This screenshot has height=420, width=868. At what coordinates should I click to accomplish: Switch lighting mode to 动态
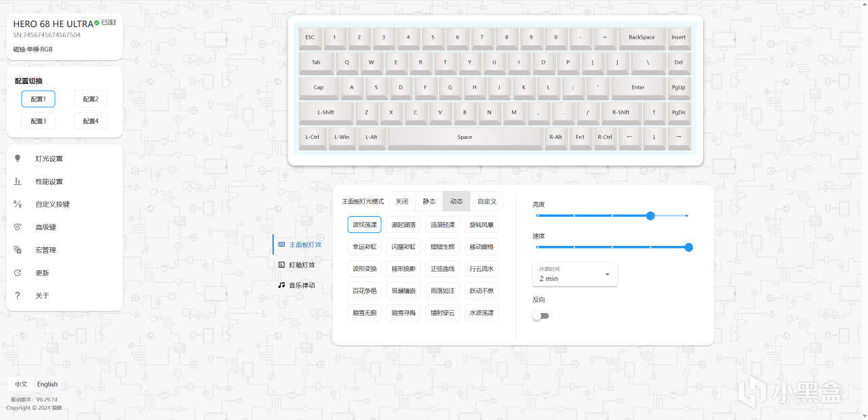[x=456, y=201]
